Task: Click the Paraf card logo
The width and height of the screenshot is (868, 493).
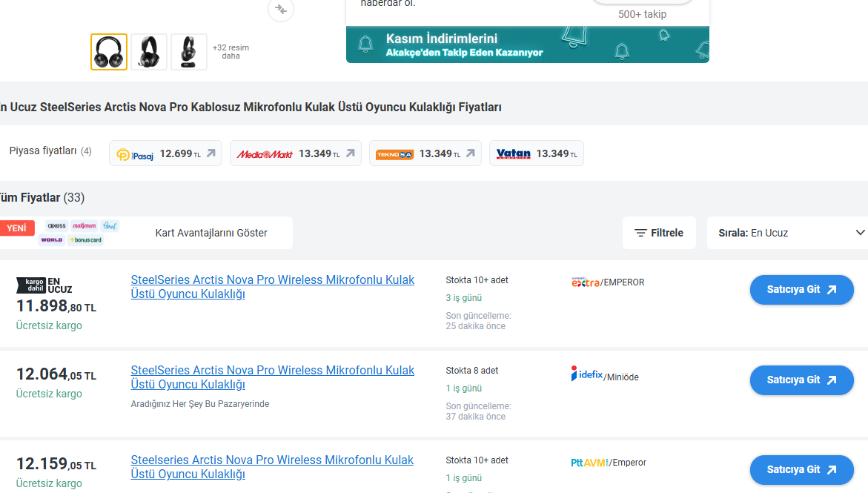Action: tap(110, 226)
